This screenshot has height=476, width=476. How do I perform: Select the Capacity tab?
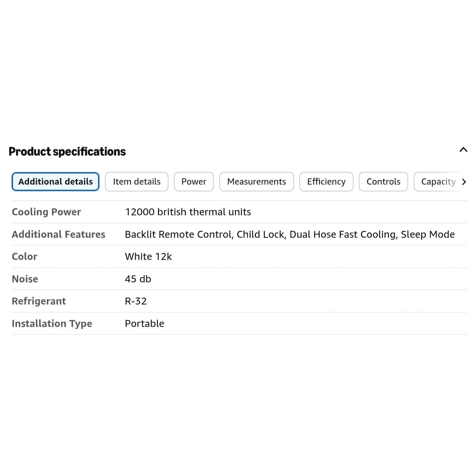438,182
